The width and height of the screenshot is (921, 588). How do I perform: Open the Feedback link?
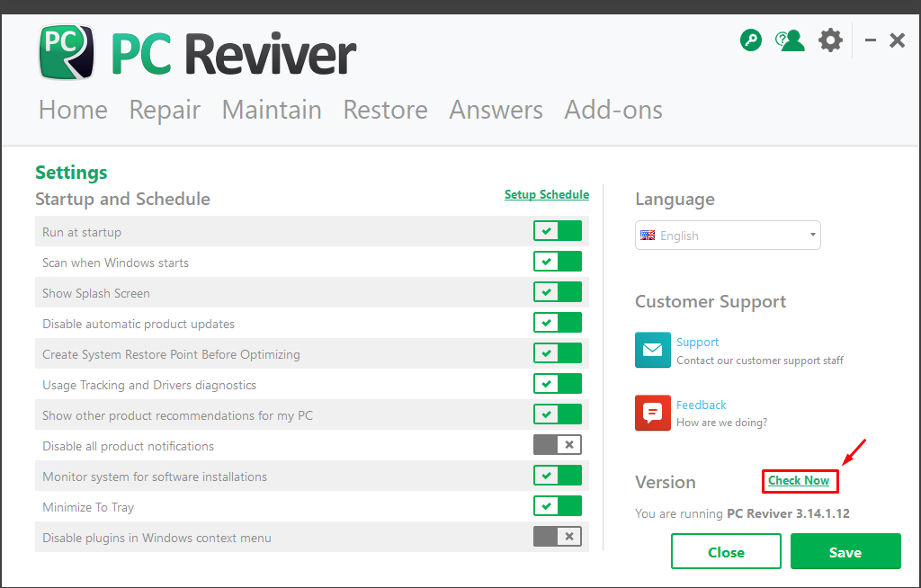(x=702, y=405)
